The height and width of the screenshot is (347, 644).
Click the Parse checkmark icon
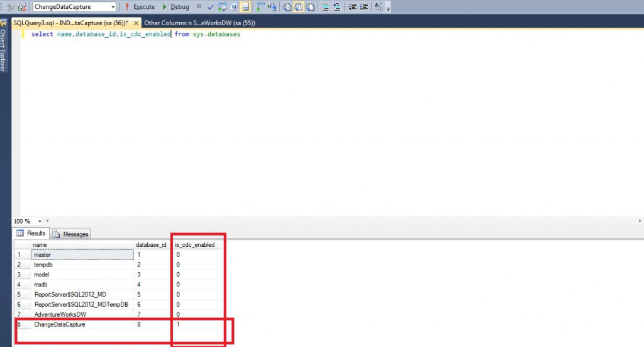pyautogui.click(x=211, y=7)
